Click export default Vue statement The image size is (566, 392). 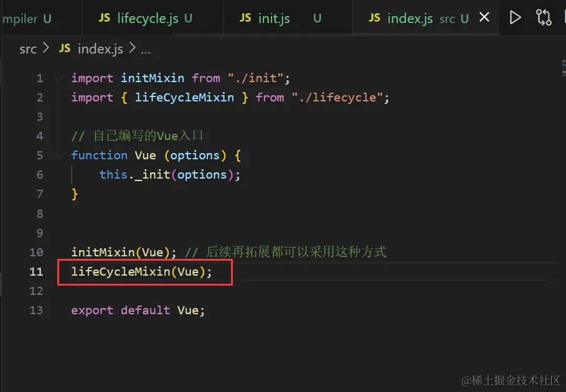point(138,310)
